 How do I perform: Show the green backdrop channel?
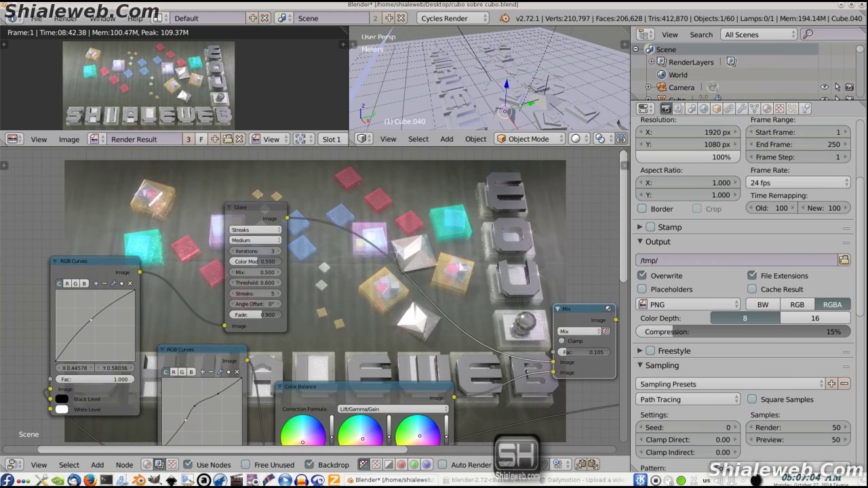[414, 464]
